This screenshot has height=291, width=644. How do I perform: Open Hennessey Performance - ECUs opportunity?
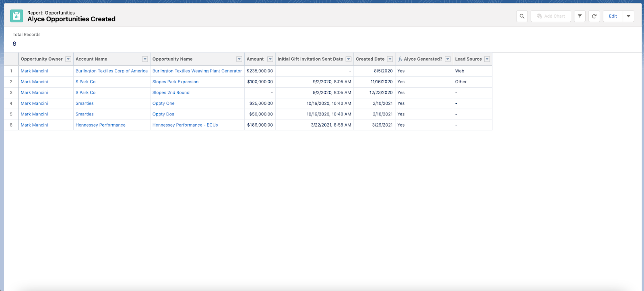point(185,125)
